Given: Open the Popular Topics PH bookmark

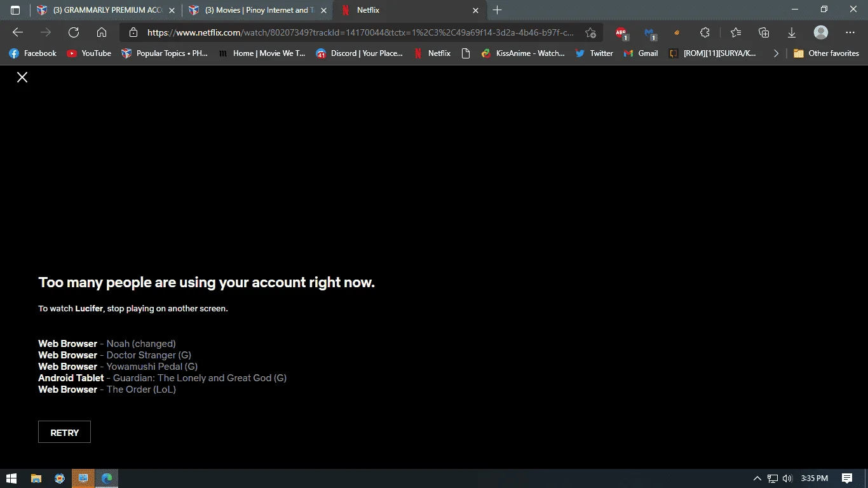Looking at the screenshot, I should pos(164,53).
